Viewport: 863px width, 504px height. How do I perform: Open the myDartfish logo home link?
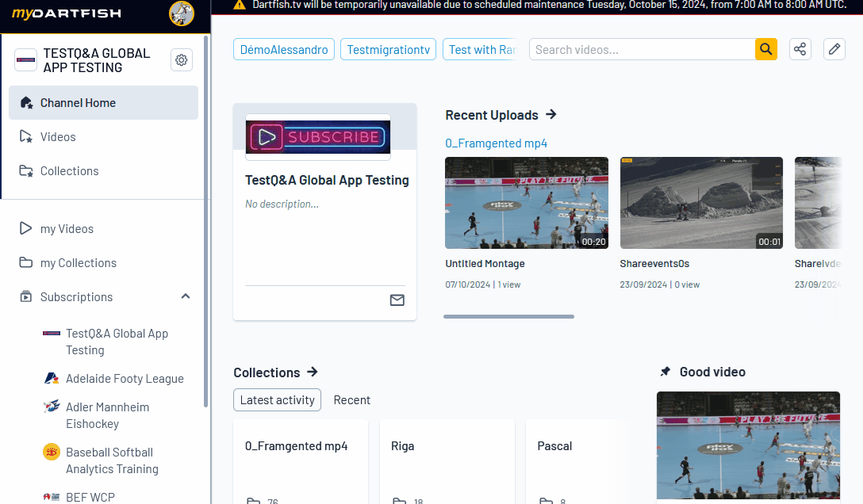point(67,13)
